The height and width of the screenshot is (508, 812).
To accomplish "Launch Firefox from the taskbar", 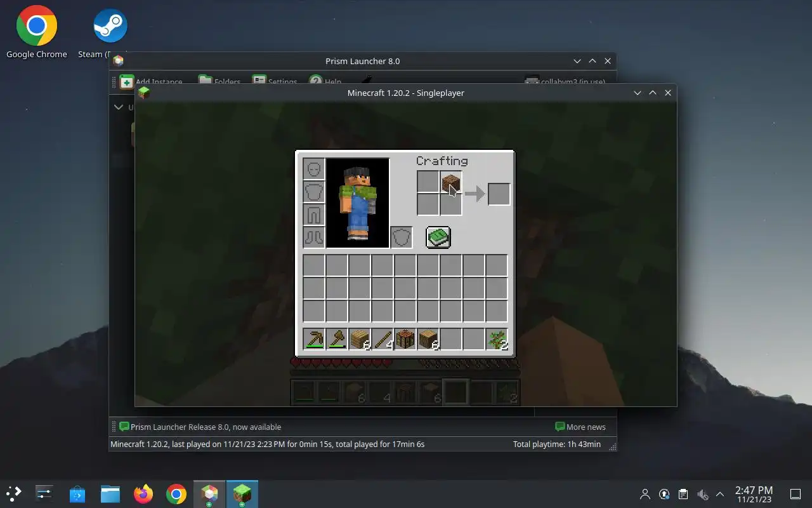I will (x=143, y=493).
